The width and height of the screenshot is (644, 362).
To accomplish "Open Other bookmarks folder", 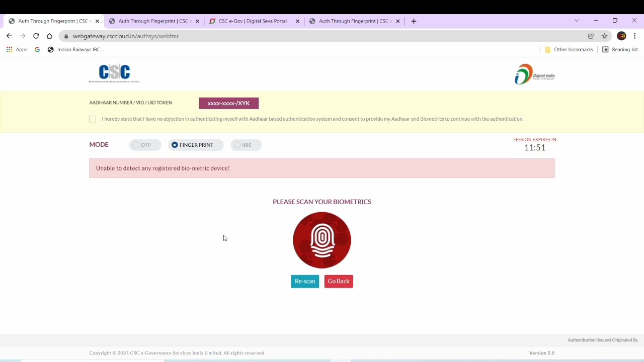I will [x=569, y=50].
